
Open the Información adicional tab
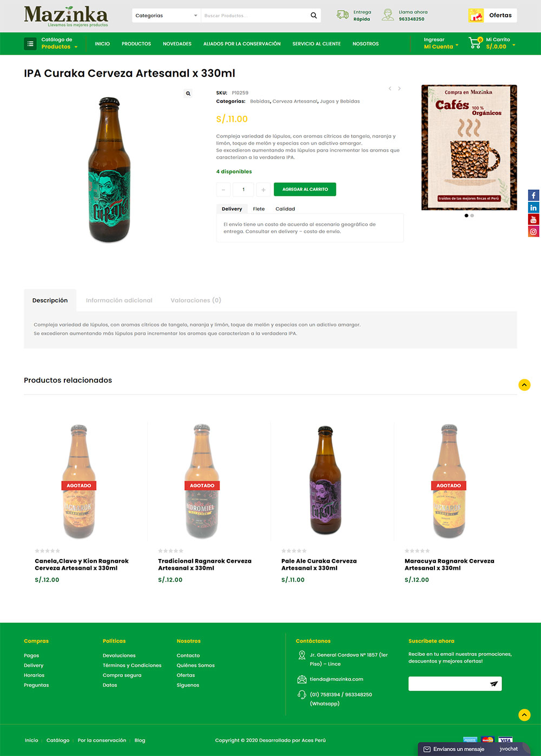tap(119, 300)
